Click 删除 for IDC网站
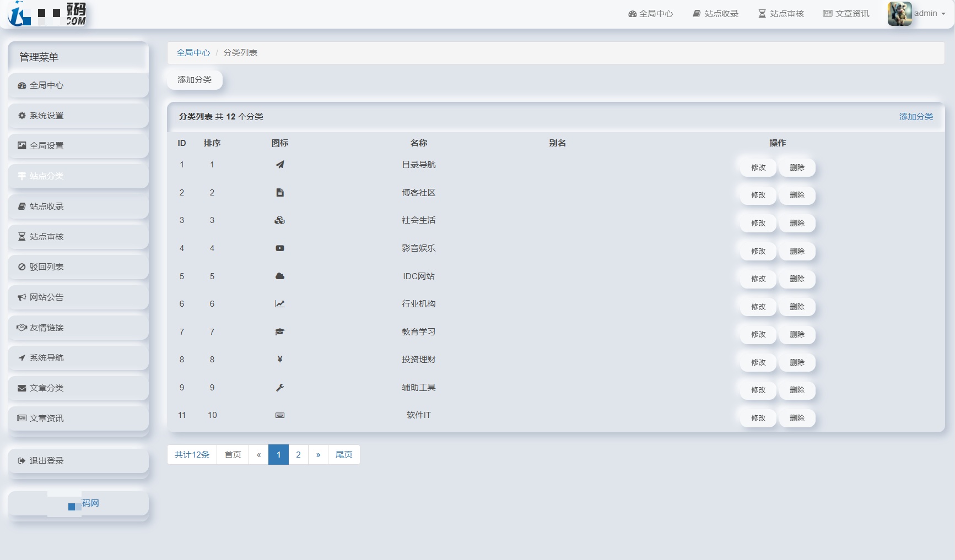Viewport: 955px width, 560px height. (x=797, y=279)
